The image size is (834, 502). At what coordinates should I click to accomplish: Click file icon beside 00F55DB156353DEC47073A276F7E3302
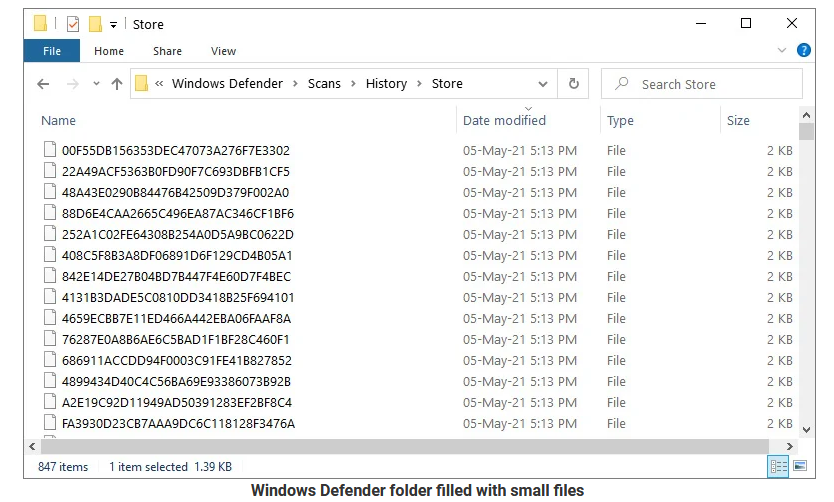[x=50, y=149]
